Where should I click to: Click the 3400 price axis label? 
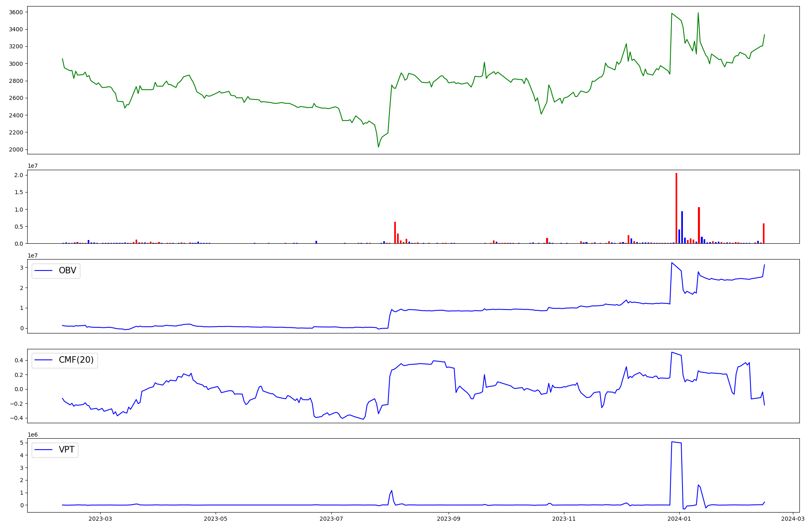[16, 29]
